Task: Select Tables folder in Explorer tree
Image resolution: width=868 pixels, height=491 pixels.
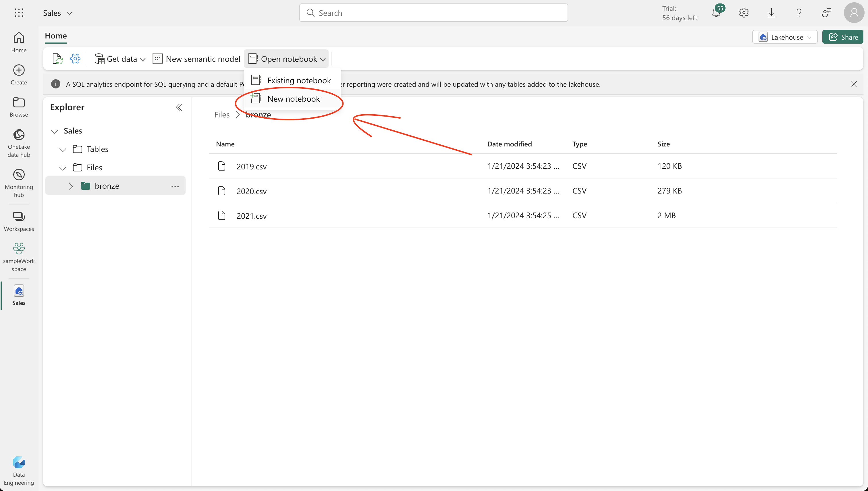Action: click(97, 149)
